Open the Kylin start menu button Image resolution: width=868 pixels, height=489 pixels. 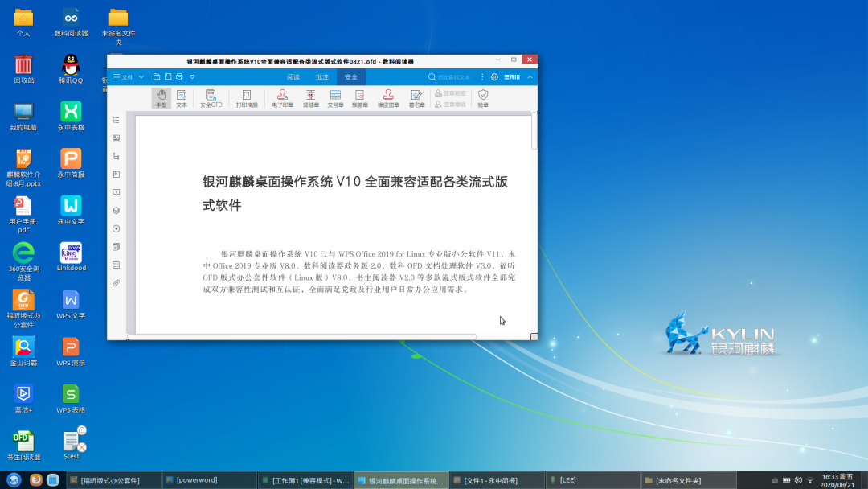(14, 480)
